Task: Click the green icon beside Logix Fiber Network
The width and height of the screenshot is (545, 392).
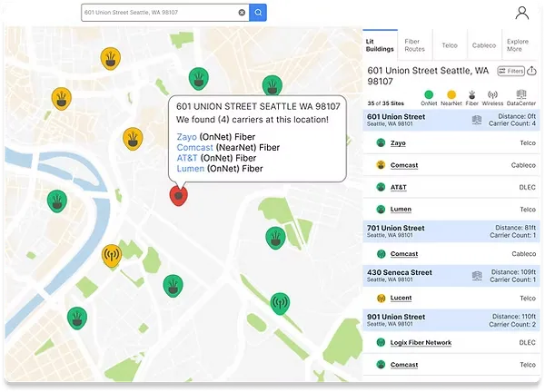Action: click(381, 342)
